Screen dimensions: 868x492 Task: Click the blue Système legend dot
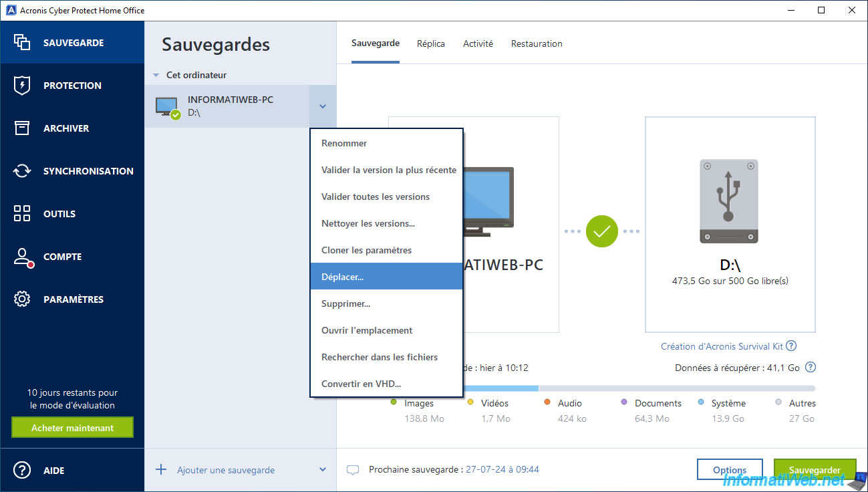(x=701, y=402)
